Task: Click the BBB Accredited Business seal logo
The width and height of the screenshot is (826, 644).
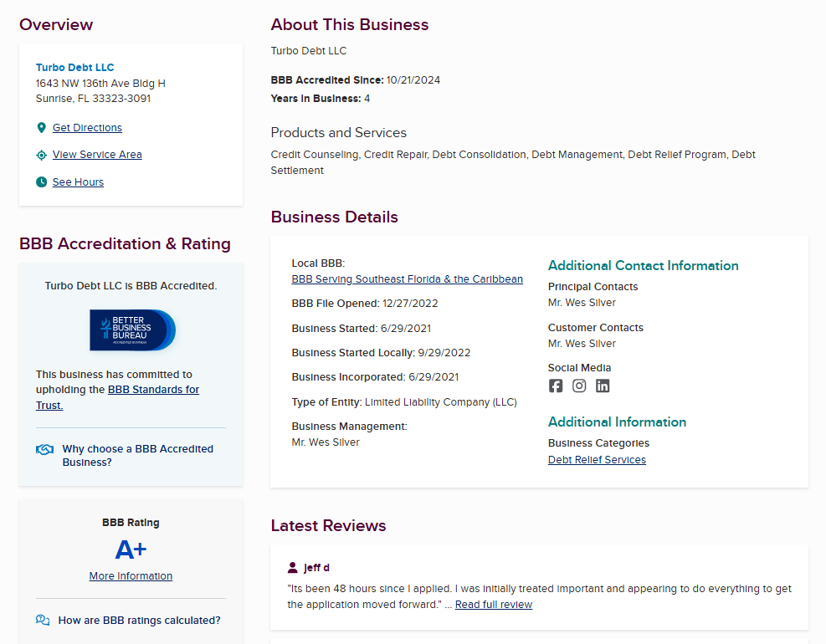Action: coord(133,330)
